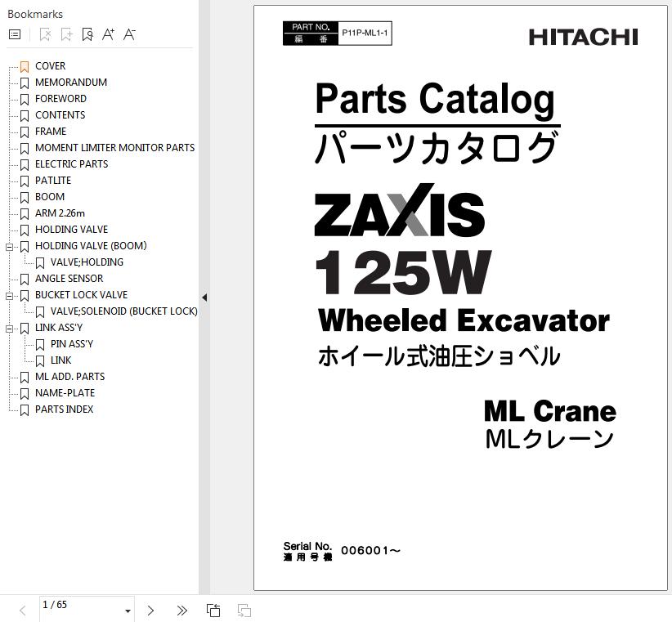
Task: Open the PIN ASS'Y sub-bookmark
Action: pyautogui.click(x=72, y=344)
